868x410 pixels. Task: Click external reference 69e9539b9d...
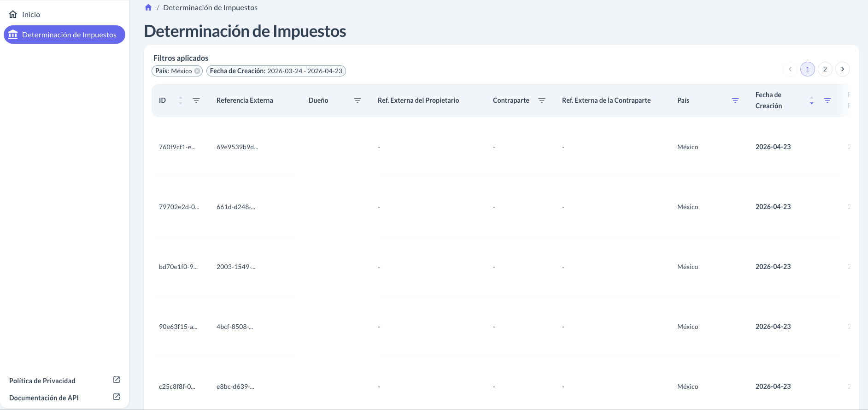tap(237, 147)
